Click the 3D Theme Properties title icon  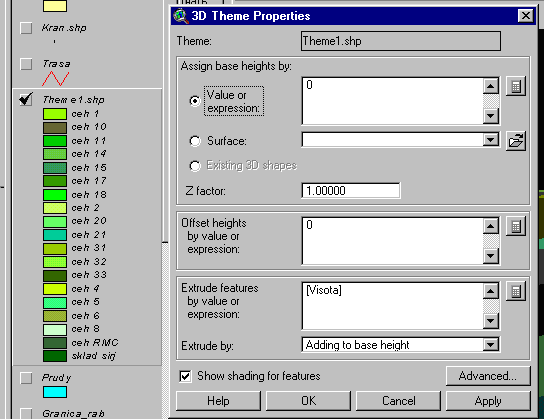pos(180,16)
